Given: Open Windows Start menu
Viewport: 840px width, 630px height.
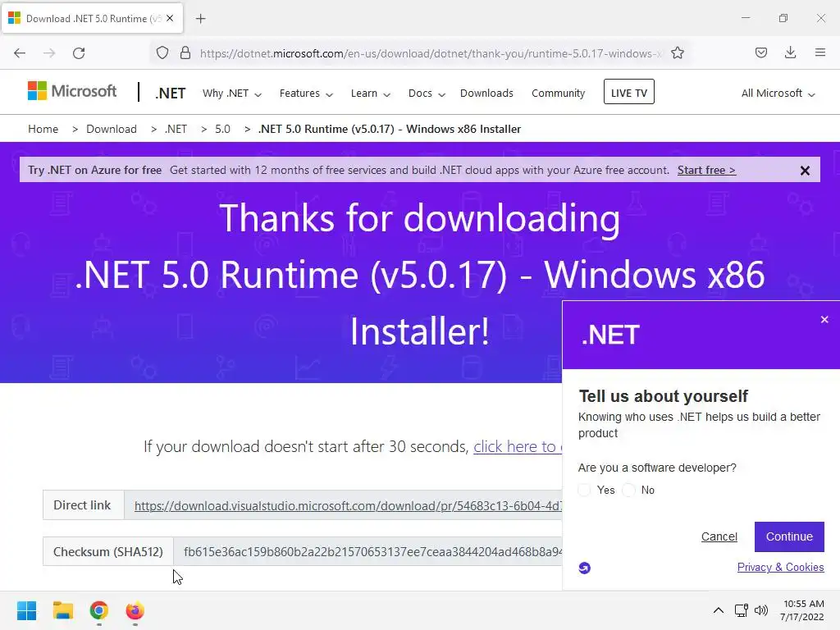Looking at the screenshot, I should coord(27,610).
